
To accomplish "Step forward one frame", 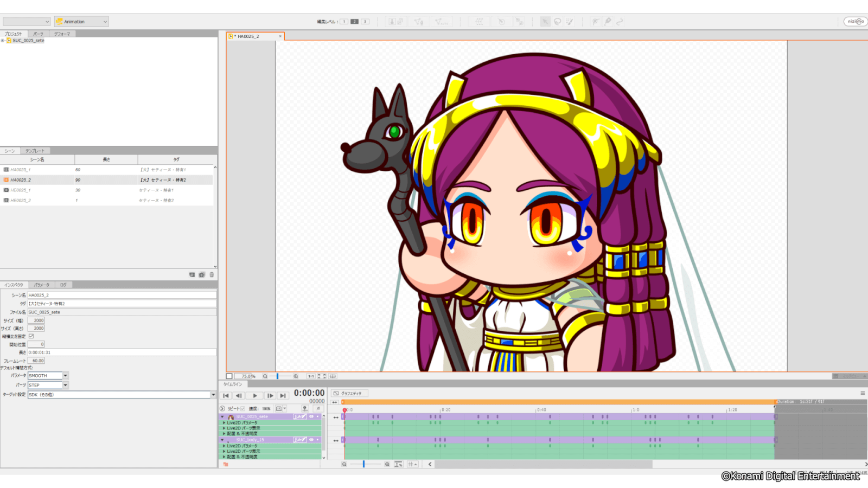I will pos(270,396).
